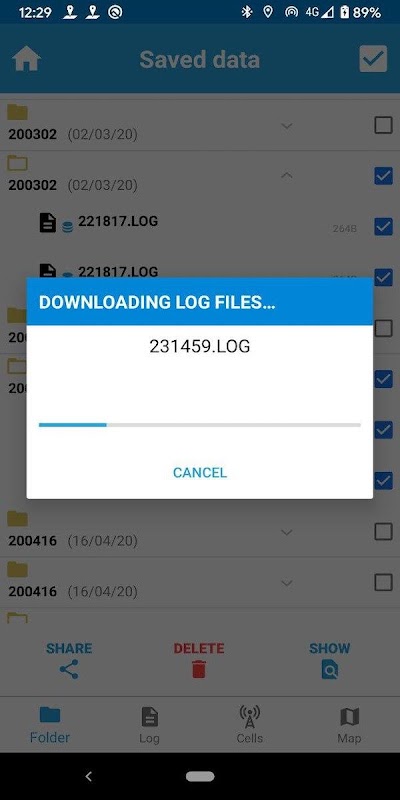The image size is (400, 800).
Task: Click the download progress bar
Action: (x=199, y=424)
